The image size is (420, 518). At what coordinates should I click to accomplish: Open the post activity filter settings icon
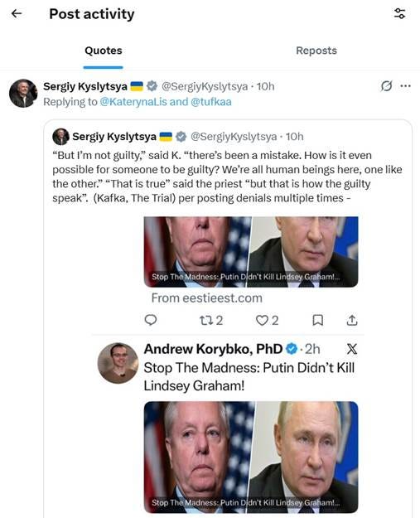coord(399,13)
